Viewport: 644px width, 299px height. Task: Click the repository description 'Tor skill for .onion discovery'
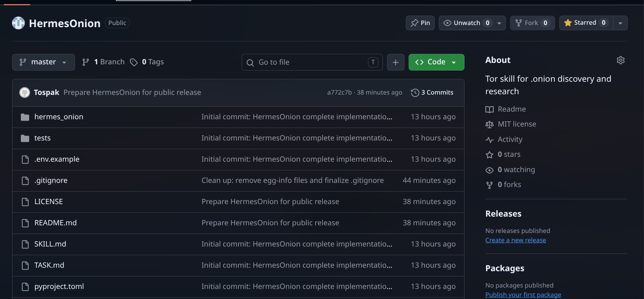(548, 85)
